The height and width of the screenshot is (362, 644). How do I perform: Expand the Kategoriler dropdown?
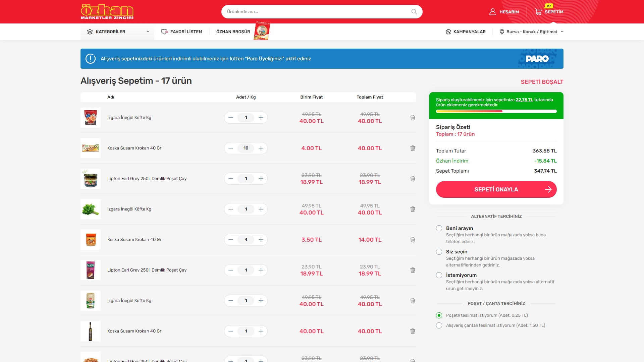click(x=117, y=32)
